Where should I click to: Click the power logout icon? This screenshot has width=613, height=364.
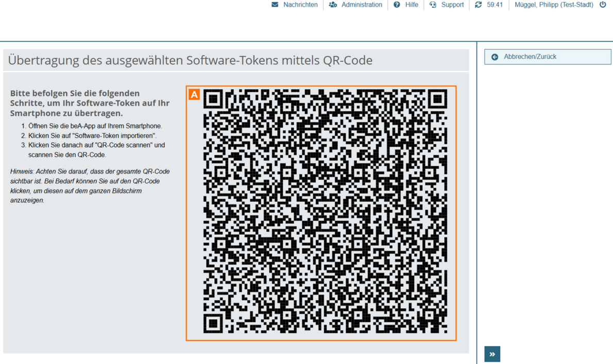pos(603,5)
